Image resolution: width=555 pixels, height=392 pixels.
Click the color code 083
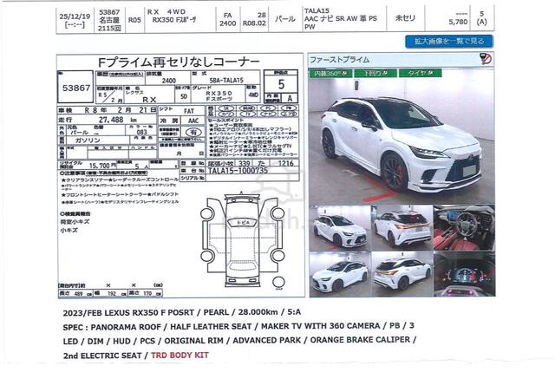click(x=141, y=132)
